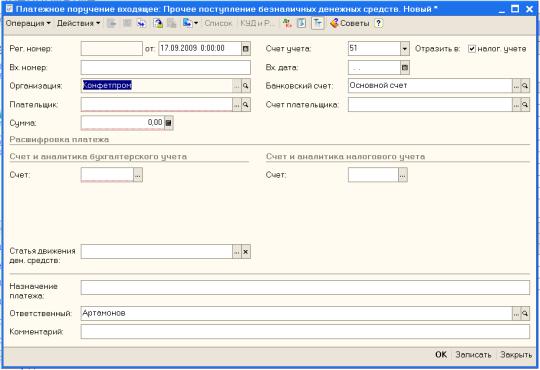Click the Список toolbar button
Viewport: 540px width, 370px height.
click(x=218, y=23)
